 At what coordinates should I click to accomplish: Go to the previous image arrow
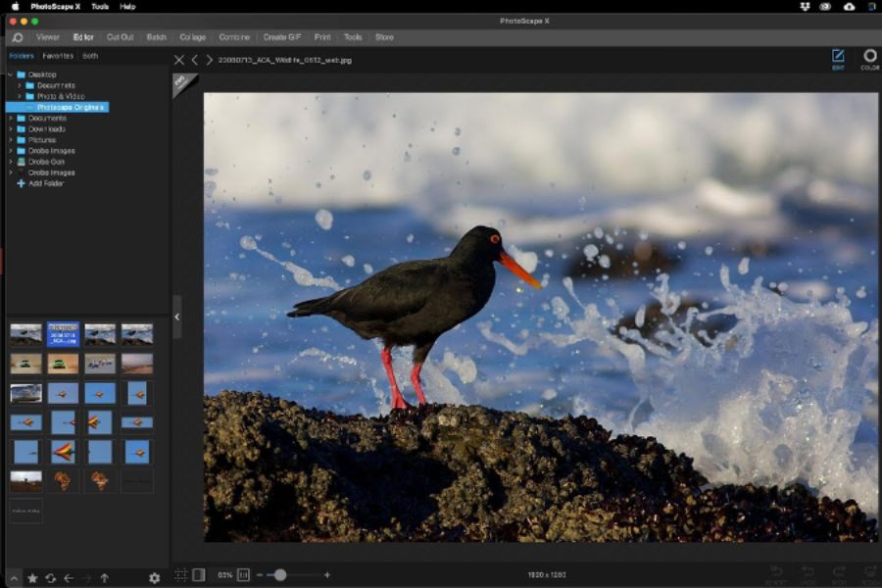click(x=195, y=60)
